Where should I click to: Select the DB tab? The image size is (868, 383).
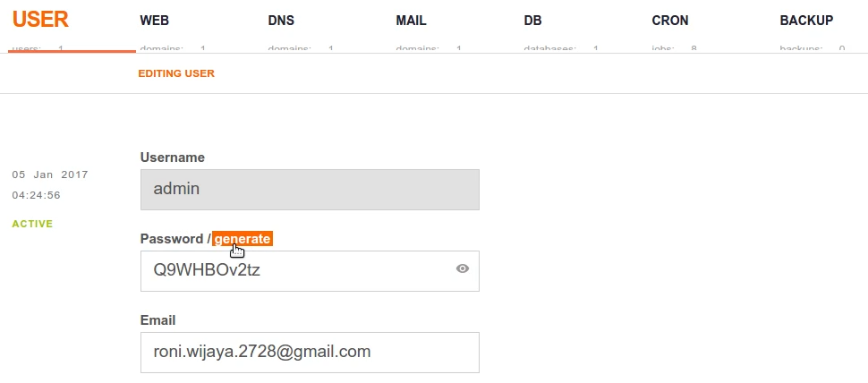532,20
